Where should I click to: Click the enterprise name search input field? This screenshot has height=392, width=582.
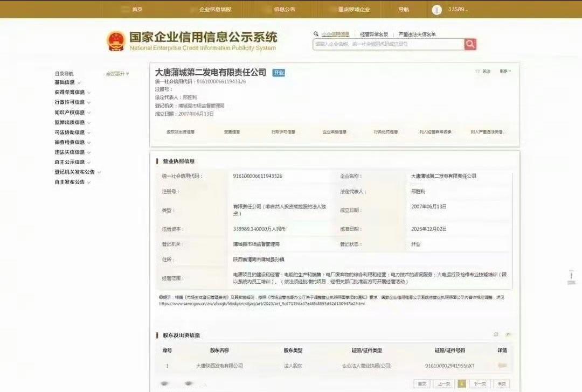(388, 44)
